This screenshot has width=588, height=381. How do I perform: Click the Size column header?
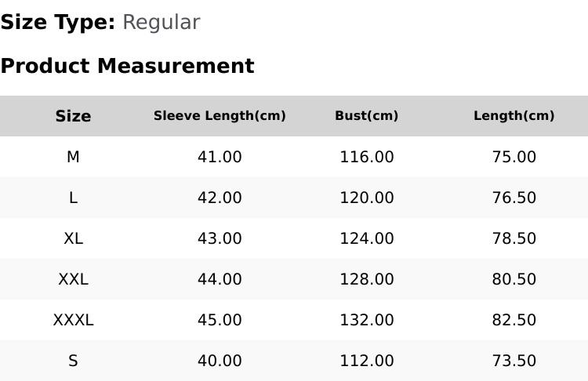point(73,116)
